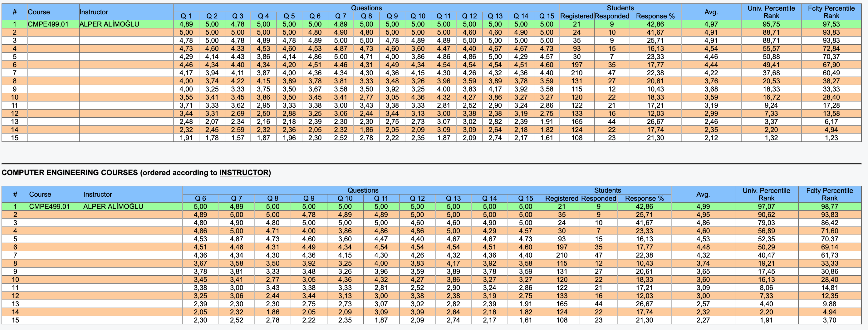Click the Q 5 column header
This screenshot has height=330, width=868.
click(289, 16)
